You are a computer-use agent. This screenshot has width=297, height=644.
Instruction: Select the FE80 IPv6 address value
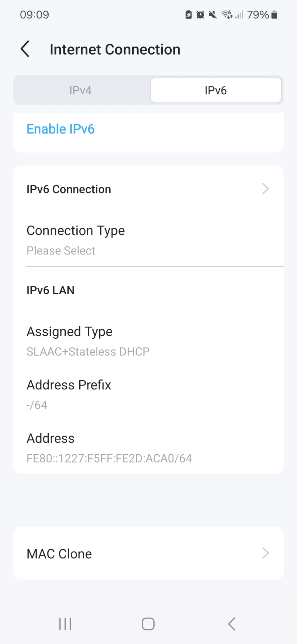109,458
